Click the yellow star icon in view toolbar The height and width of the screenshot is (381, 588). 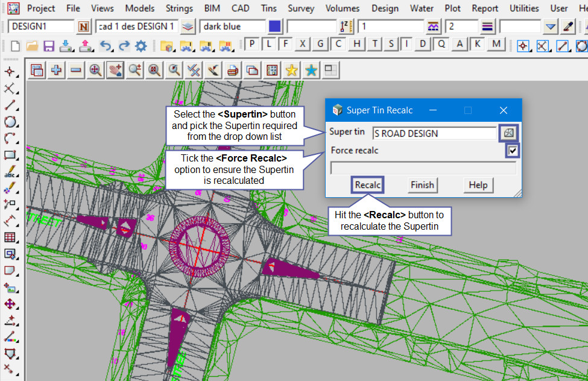tap(291, 70)
